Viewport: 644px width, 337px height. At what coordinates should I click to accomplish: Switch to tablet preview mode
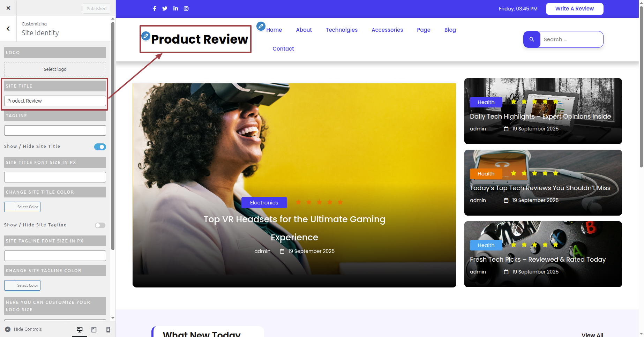(94, 330)
